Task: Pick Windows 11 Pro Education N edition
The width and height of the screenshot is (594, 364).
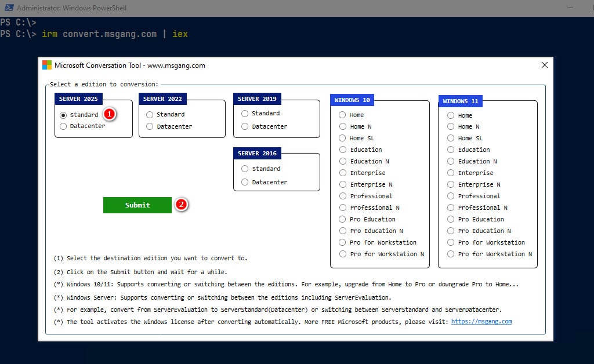Action: 450,231
